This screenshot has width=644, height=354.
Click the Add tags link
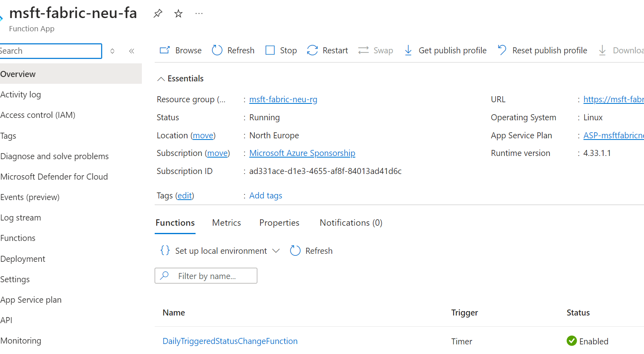tap(266, 196)
